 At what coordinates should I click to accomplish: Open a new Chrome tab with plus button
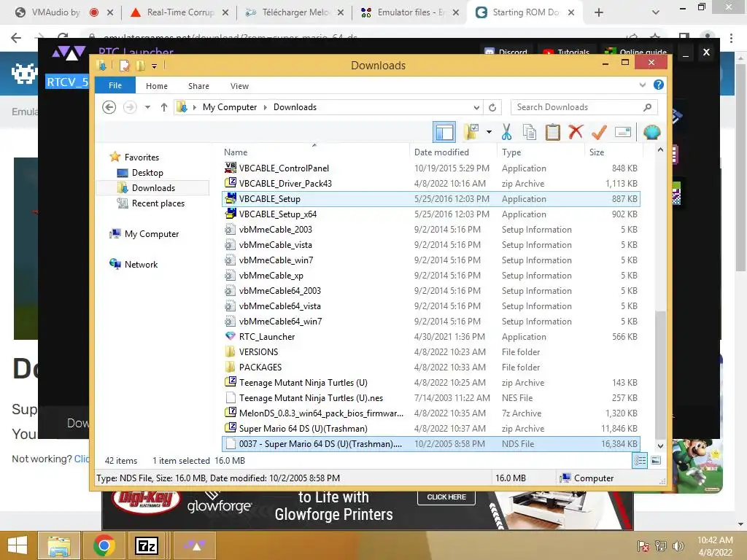[x=599, y=12]
